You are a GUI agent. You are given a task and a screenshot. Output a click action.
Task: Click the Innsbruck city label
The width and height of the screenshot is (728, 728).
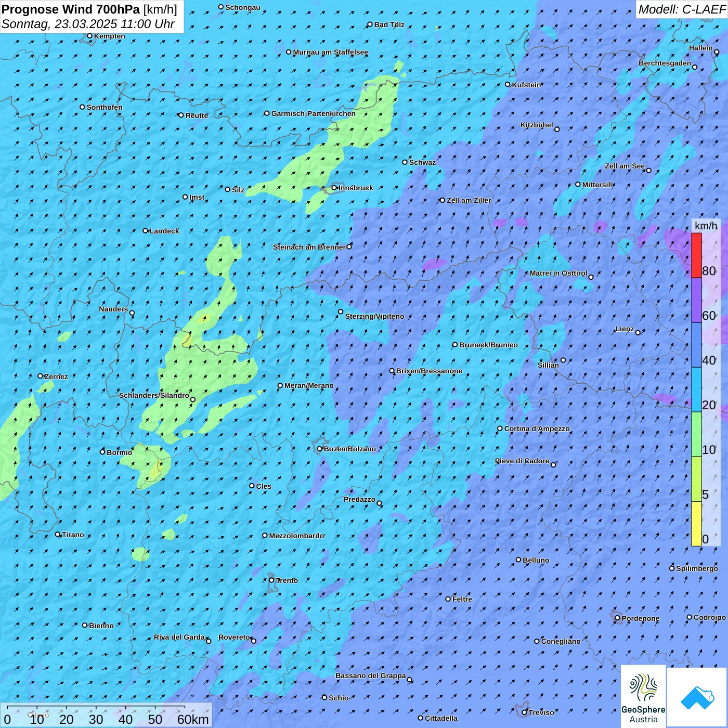(356, 188)
